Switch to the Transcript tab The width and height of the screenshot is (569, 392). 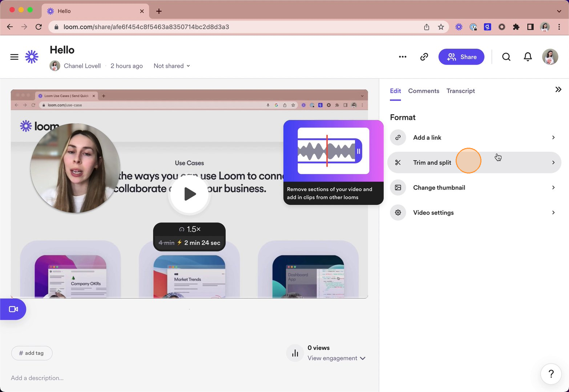tap(461, 91)
